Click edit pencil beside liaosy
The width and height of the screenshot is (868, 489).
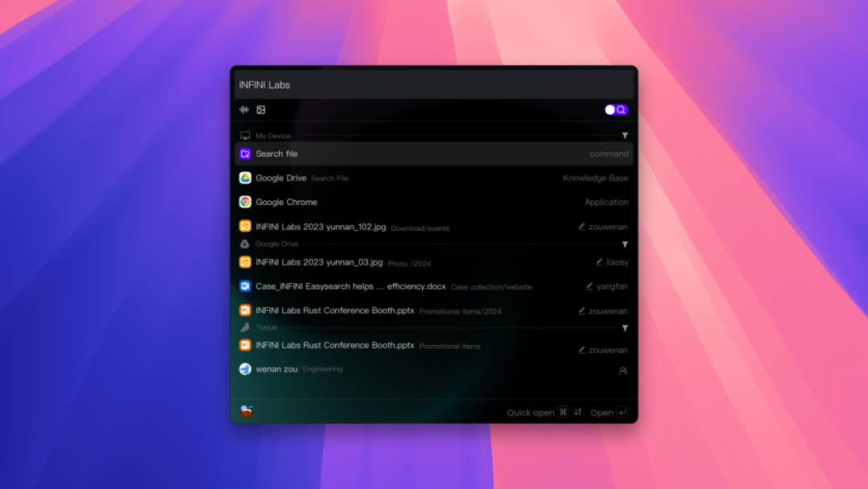pos(599,262)
